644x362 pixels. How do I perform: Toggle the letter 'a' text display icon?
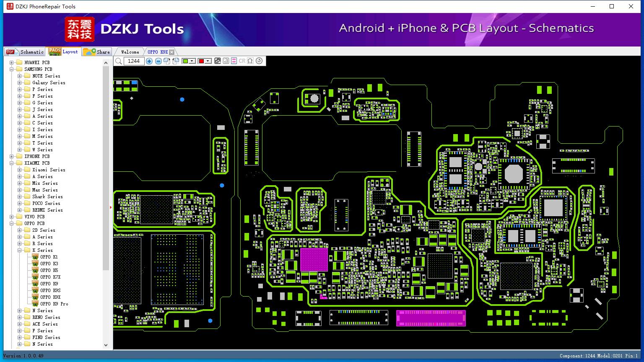point(226,61)
